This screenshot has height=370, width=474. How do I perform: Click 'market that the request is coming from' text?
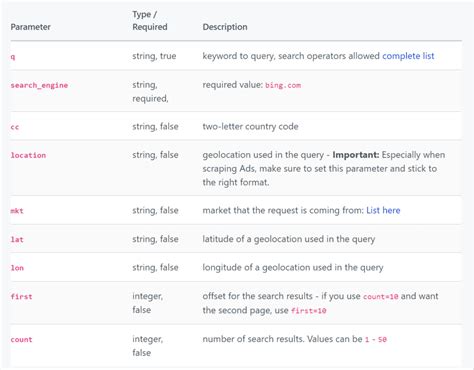pyautogui.click(x=283, y=210)
